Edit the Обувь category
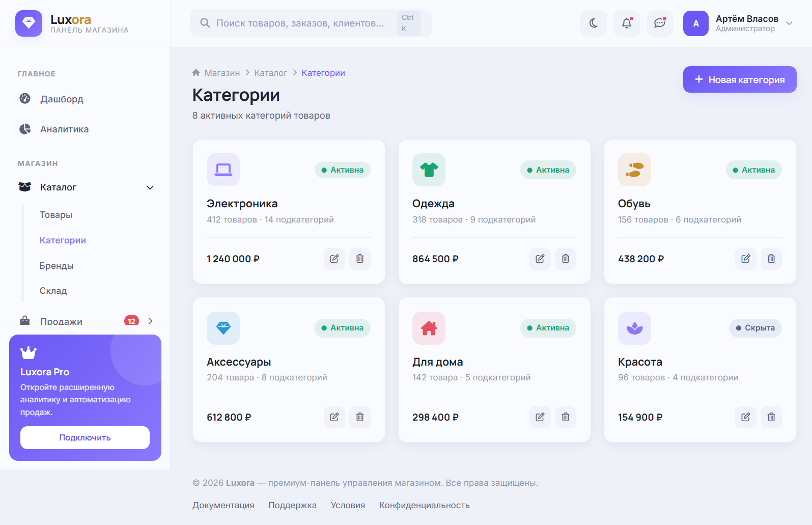This screenshot has width=812, height=525. click(x=746, y=259)
